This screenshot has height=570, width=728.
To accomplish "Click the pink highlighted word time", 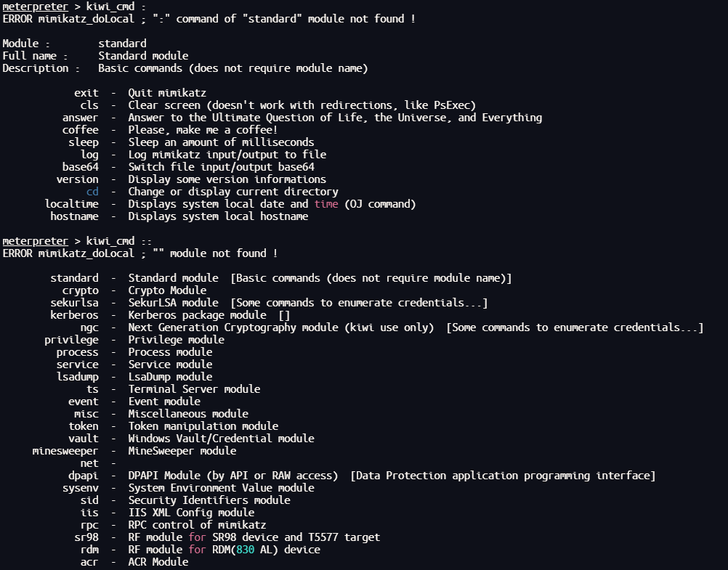I will point(326,204).
